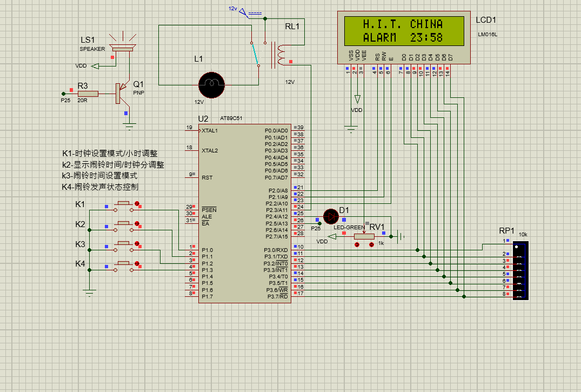This screenshot has width=581, height=392.
Task: Click the 'LM016L' part label
Action: pyautogui.click(x=487, y=35)
